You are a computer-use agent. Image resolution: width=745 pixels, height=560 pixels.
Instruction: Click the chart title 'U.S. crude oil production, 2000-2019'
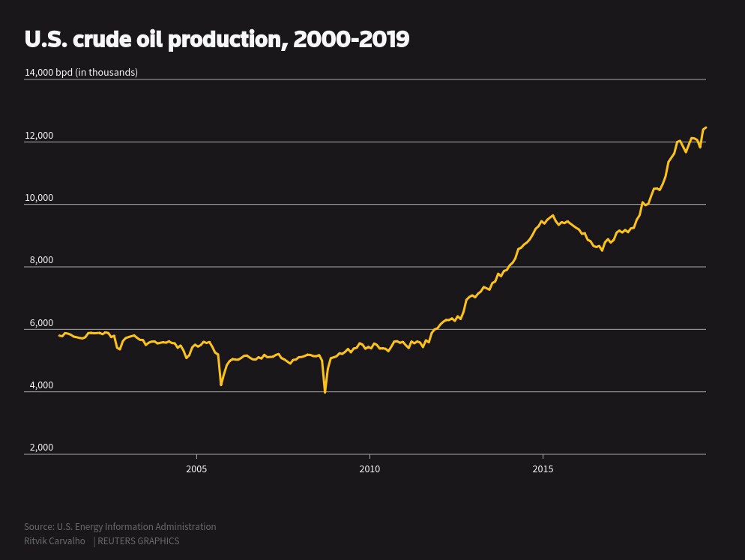[217, 39]
